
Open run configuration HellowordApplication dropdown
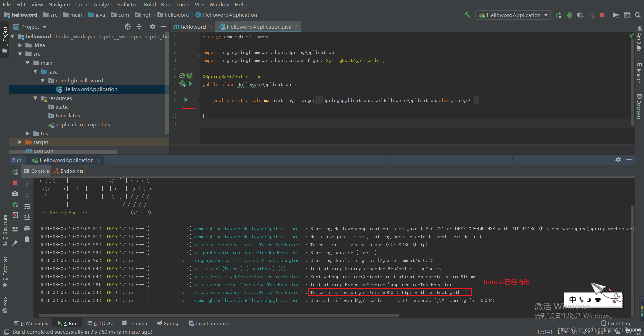tap(513, 15)
